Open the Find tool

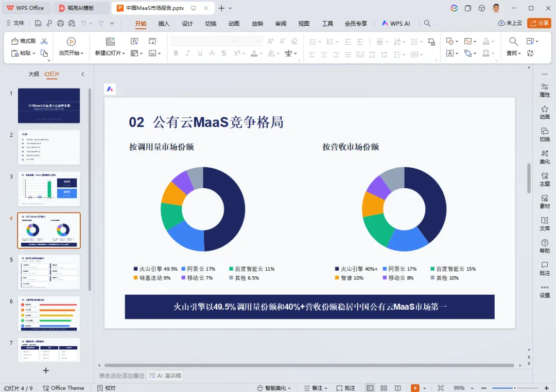point(513,46)
